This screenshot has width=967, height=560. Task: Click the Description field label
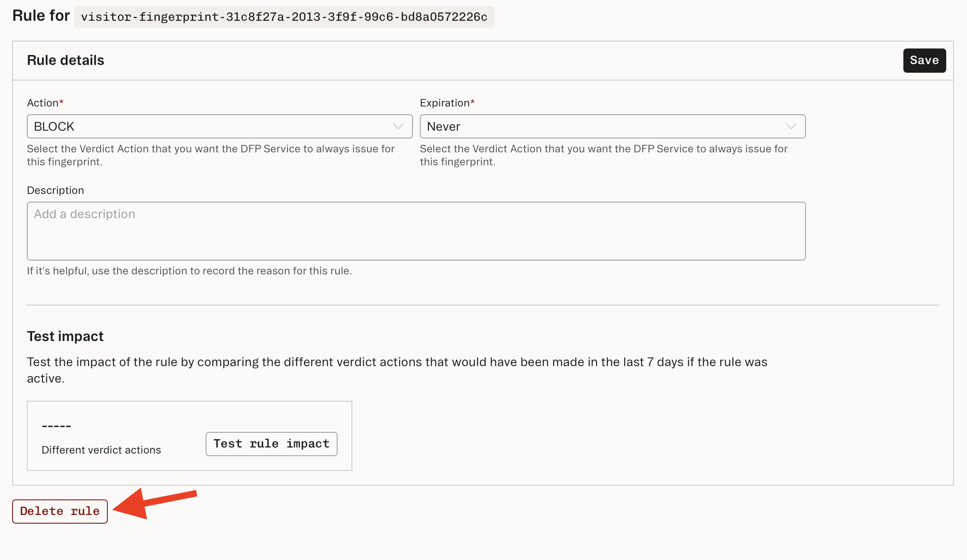(x=55, y=190)
